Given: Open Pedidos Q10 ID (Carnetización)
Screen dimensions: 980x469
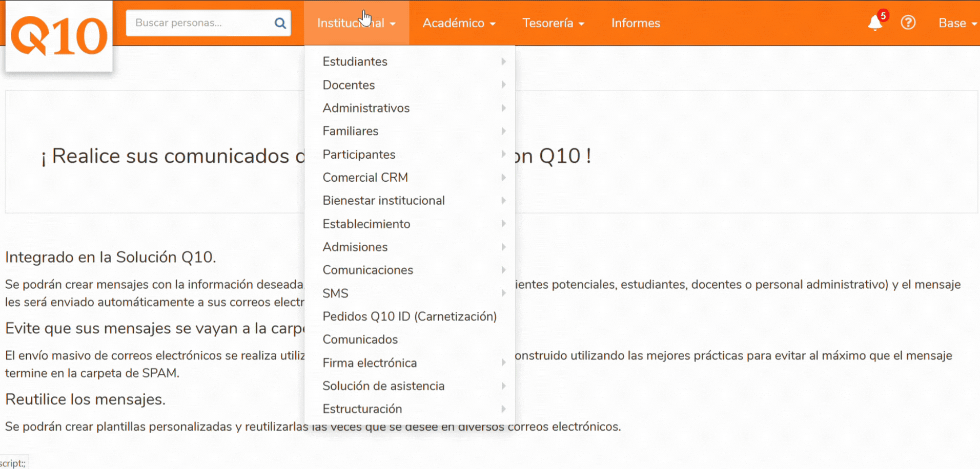Looking at the screenshot, I should 410,316.
